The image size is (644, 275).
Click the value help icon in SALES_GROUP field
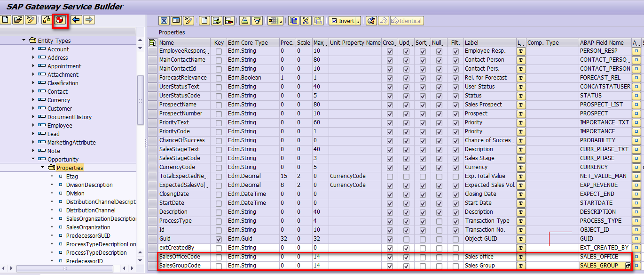click(628, 266)
